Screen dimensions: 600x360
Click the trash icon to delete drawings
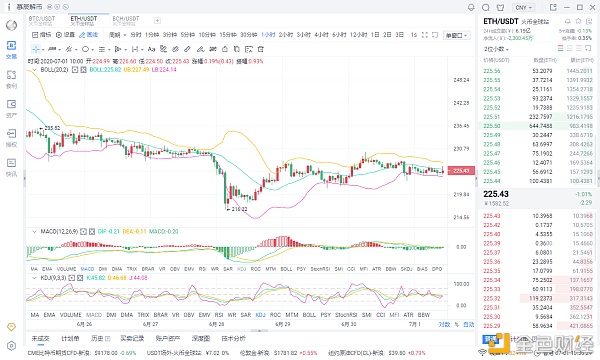(x=261, y=49)
